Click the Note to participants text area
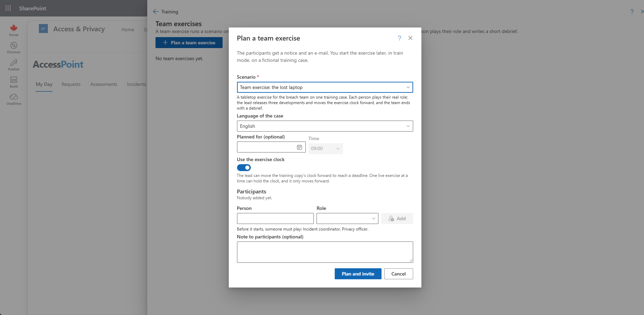This screenshot has height=315, width=644. 325,252
